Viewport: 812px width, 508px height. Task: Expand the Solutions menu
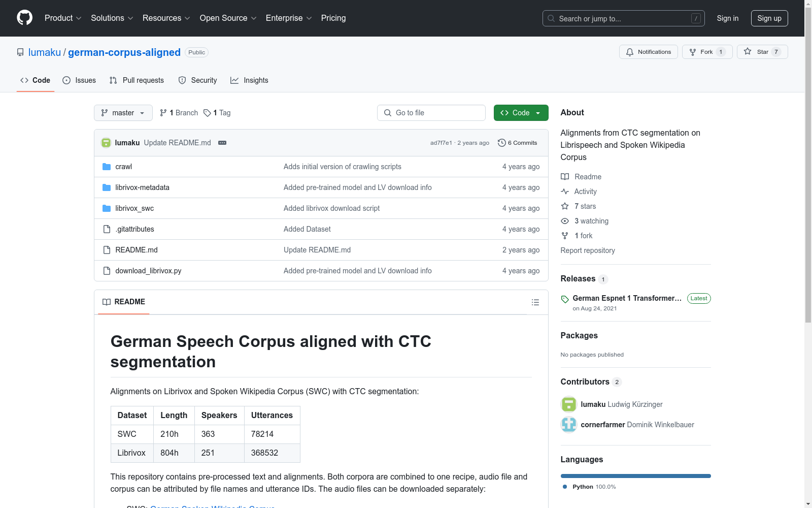[x=112, y=18]
